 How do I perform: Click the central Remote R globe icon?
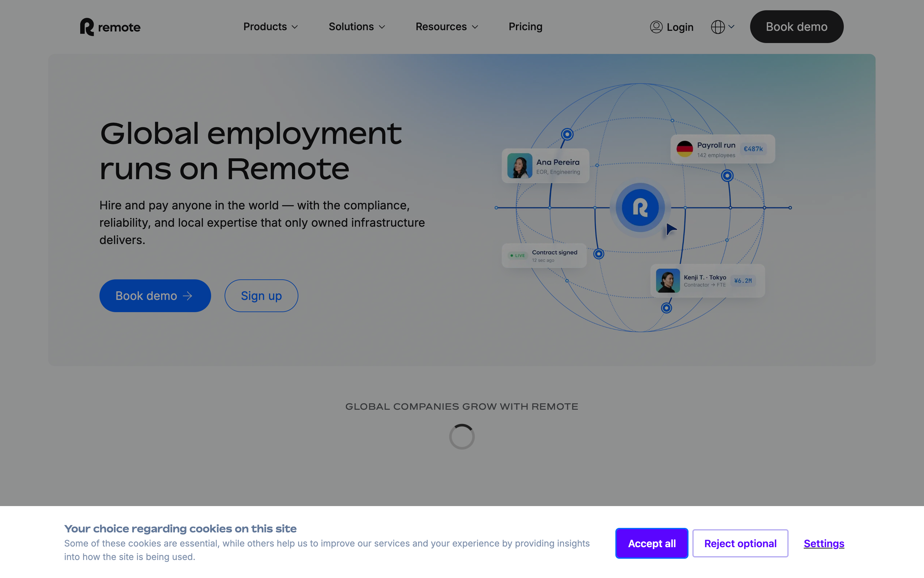tap(640, 207)
